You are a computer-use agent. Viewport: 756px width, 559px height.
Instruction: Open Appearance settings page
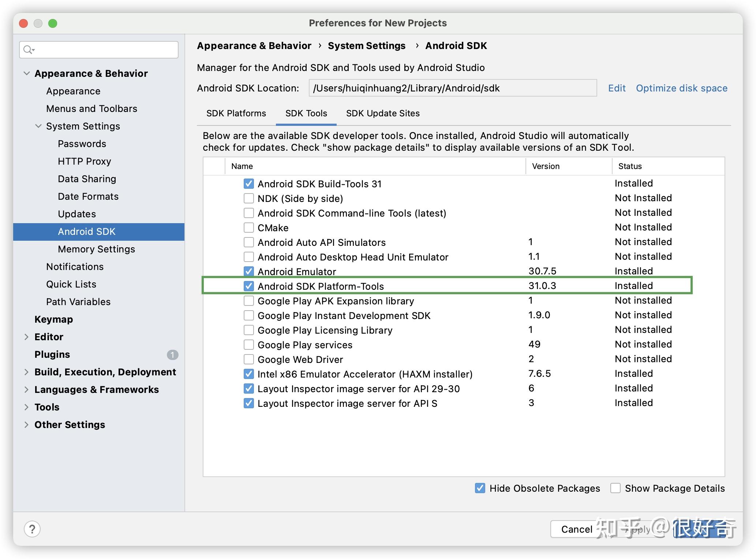73,91
